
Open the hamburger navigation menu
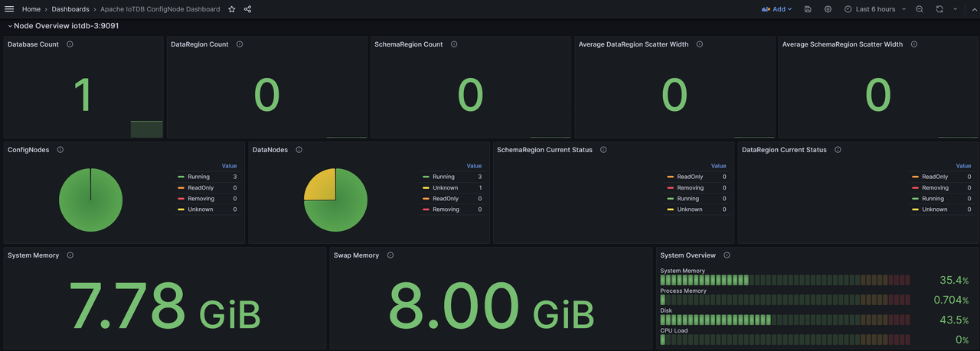pyautogui.click(x=9, y=9)
